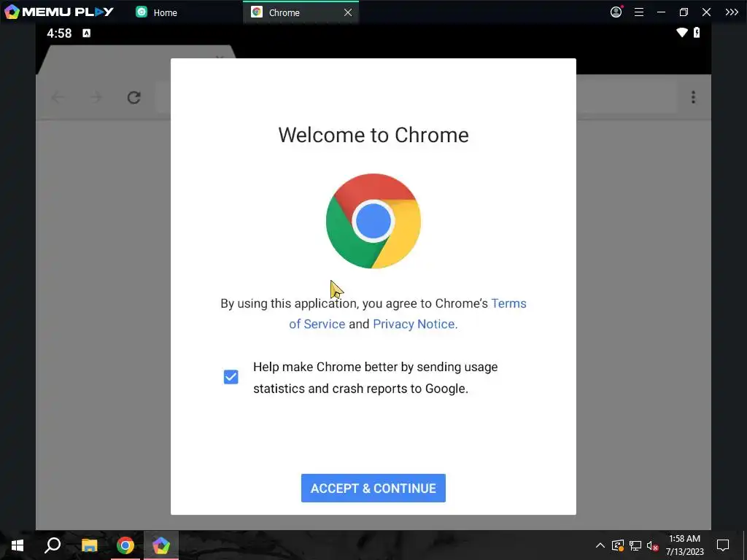Click the Android status clock 4:58
Viewport: 747px width, 560px height.
pos(59,33)
